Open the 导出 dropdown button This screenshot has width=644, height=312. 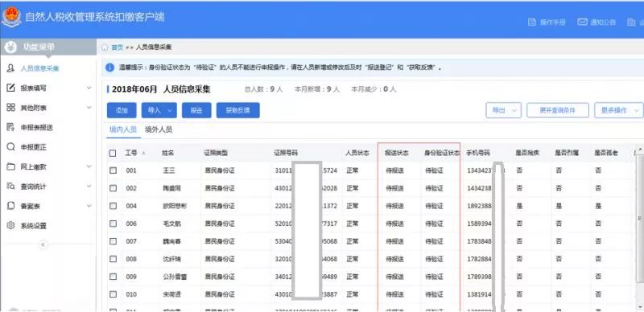tap(504, 110)
